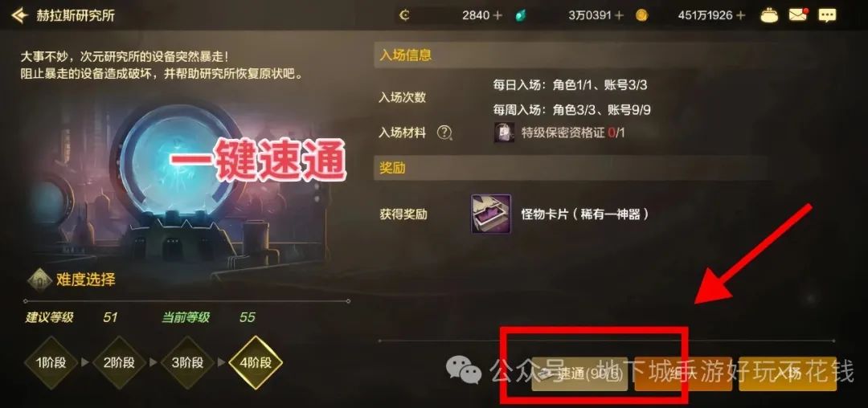Select the 1阶段 difficulty

51,363
